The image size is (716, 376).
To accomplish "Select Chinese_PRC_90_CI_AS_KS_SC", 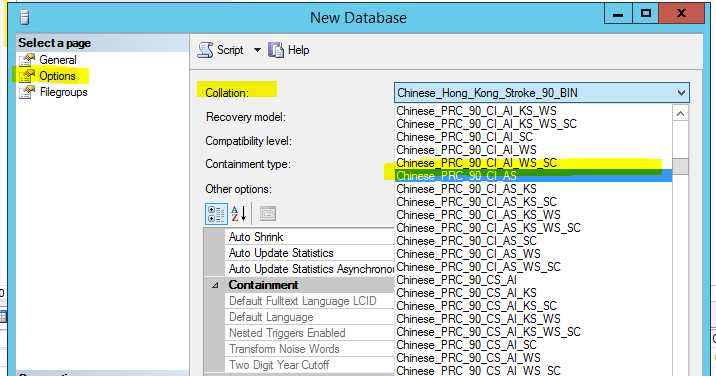I will [x=533, y=202].
